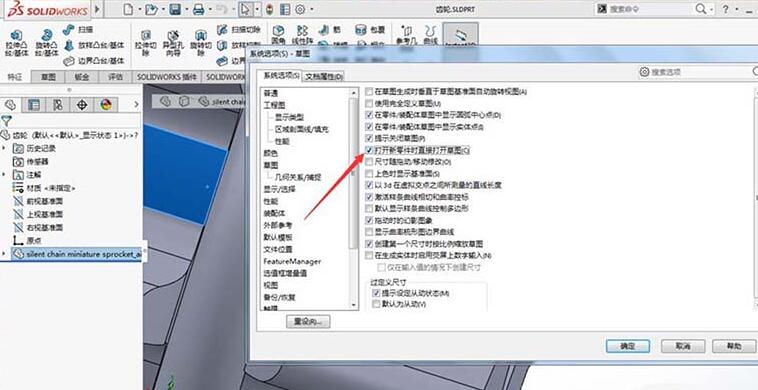758x390 pixels.
Task: Click the 拉伸切除 extruded cut tool
Action: (x=146, y=43)
